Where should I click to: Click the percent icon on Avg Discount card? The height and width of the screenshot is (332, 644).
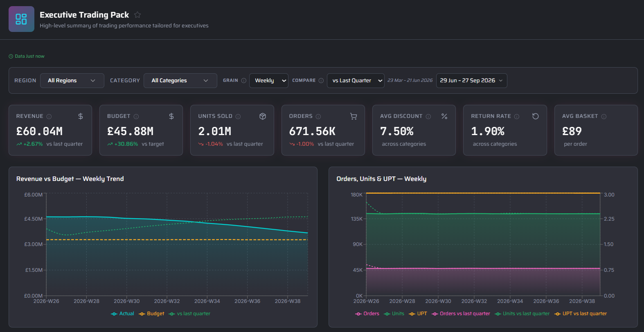pyautogui.click(x=444, y=116)
